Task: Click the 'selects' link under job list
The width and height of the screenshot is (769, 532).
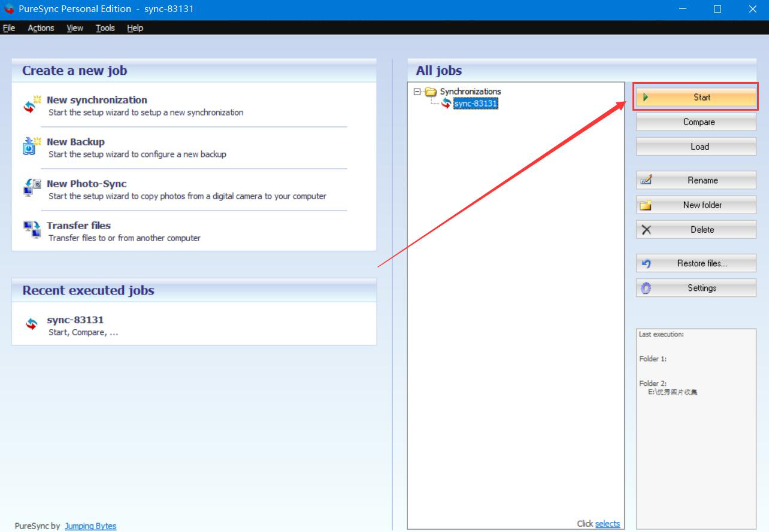Action: pyautogui.click(x=607, y=524)
